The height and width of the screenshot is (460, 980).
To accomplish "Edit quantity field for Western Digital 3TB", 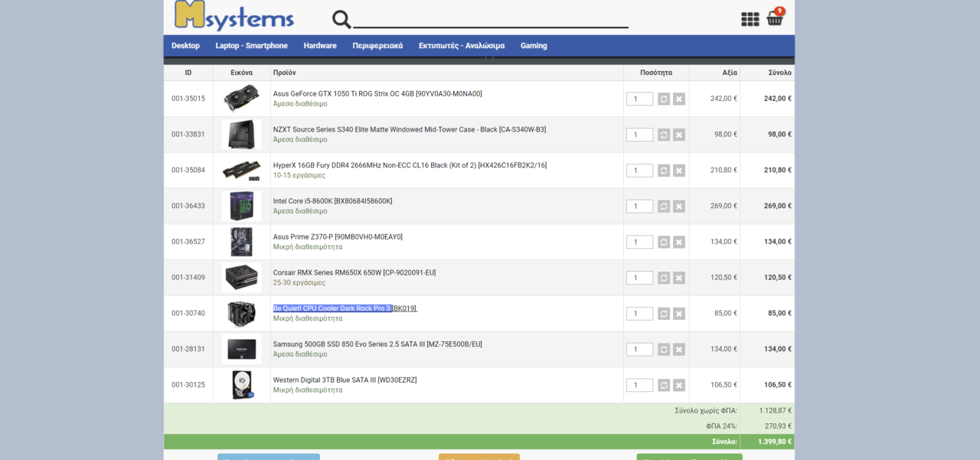I will 640,385.
